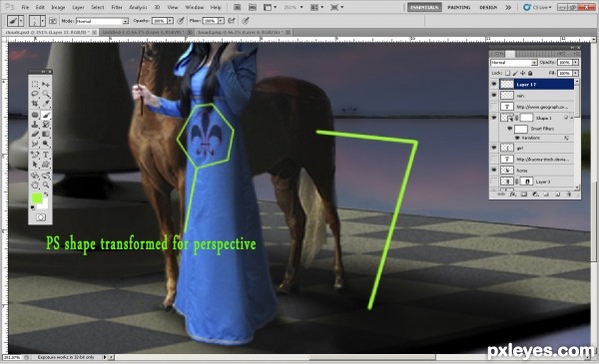Open Opacity slider arrow in options bar
This screenshot has width=599, height=364.
click(x=170, y=21)
